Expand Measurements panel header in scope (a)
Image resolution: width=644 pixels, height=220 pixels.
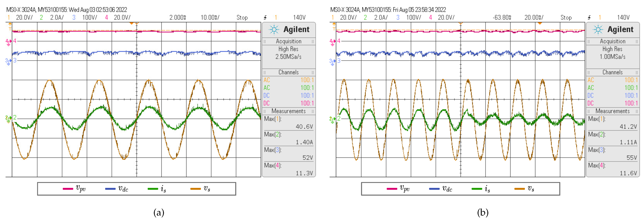(x=289, y=111)
